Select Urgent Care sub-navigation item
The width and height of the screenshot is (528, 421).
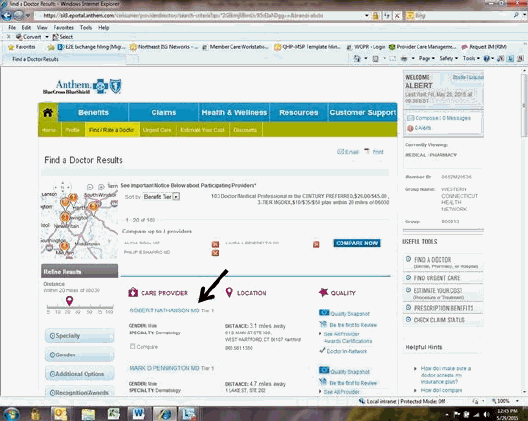(157, 130)
